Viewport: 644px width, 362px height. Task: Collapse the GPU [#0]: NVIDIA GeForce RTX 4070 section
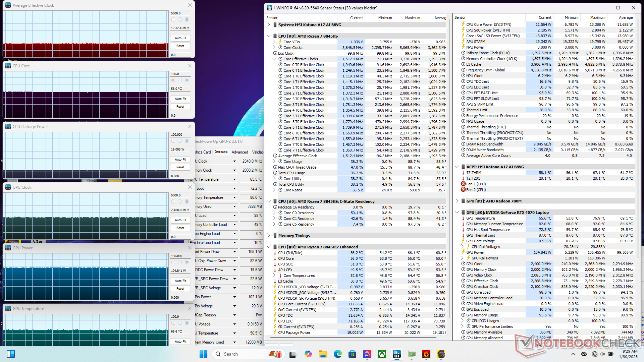pos(457,212)
